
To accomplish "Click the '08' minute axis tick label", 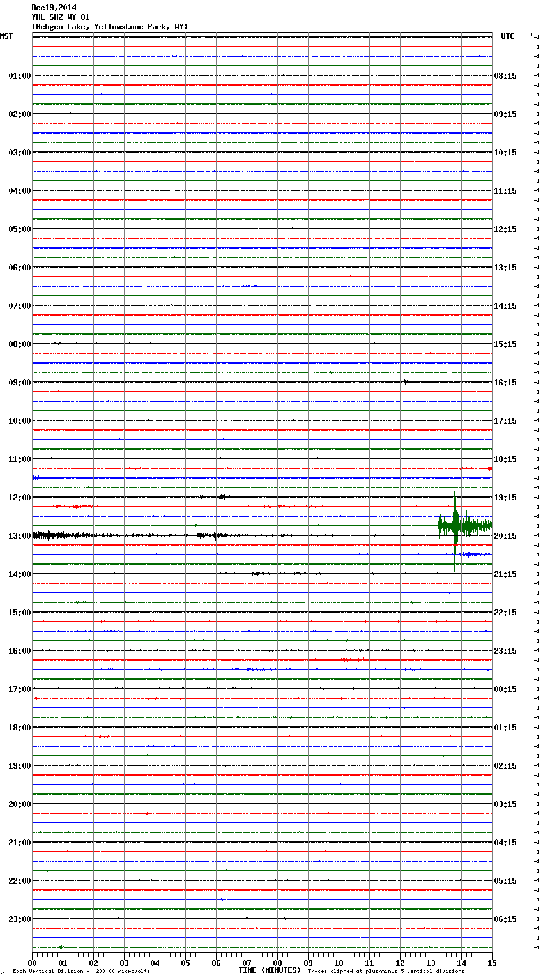I will [277, 963].
